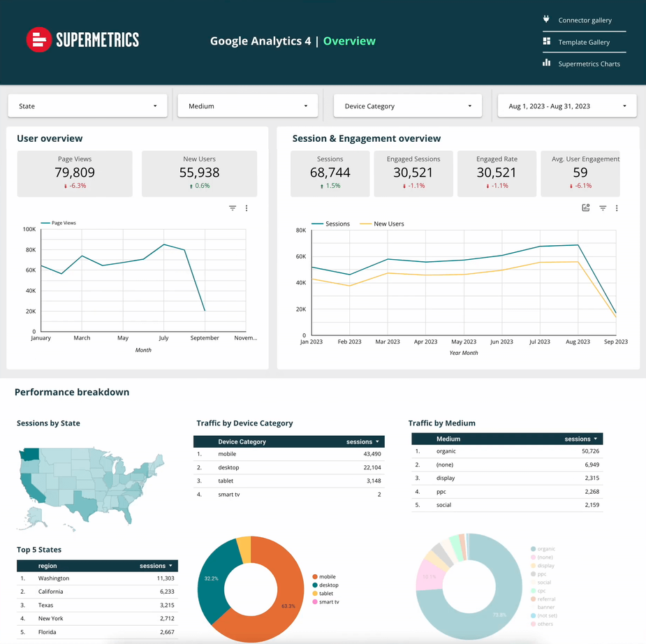
Task: Select Washington state on the Sessions by State map
Action: tap(31, 454)
